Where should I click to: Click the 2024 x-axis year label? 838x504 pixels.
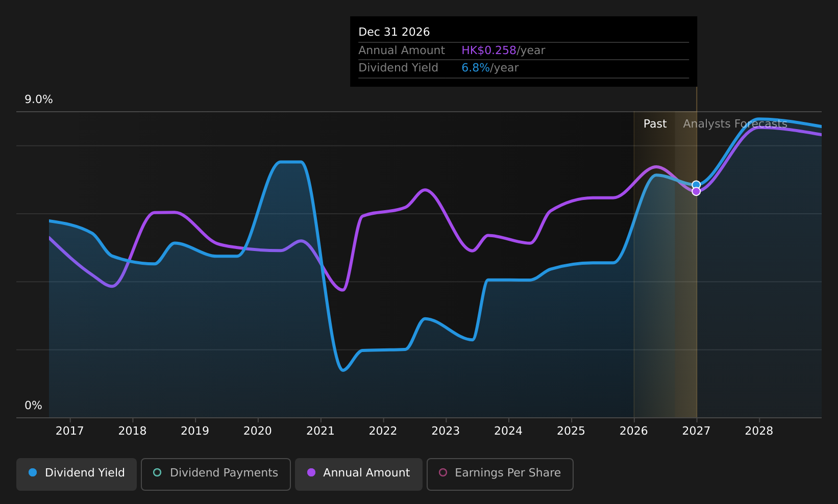(508, 431)
